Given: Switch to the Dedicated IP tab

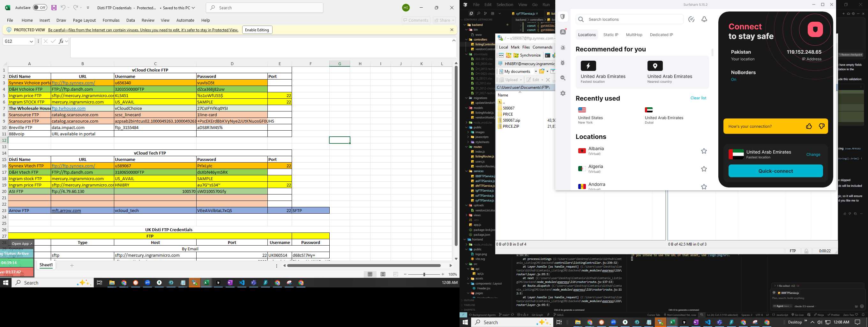Looking at the screenshot, I should click(x=662, y=35).
